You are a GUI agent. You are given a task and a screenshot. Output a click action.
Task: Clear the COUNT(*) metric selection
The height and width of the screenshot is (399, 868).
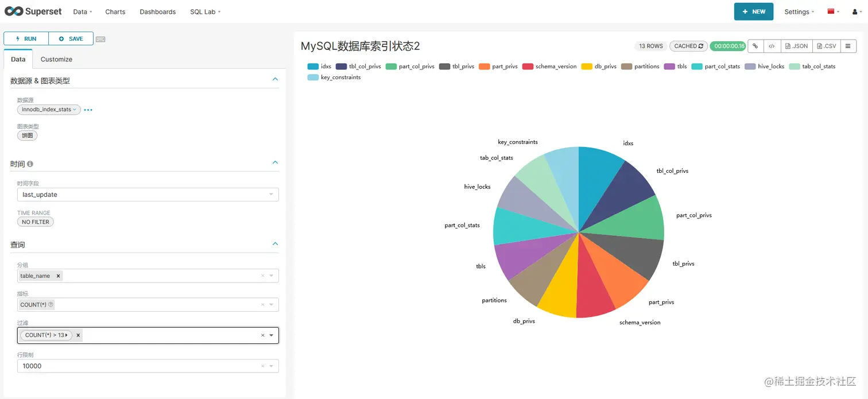click(262, 304)
